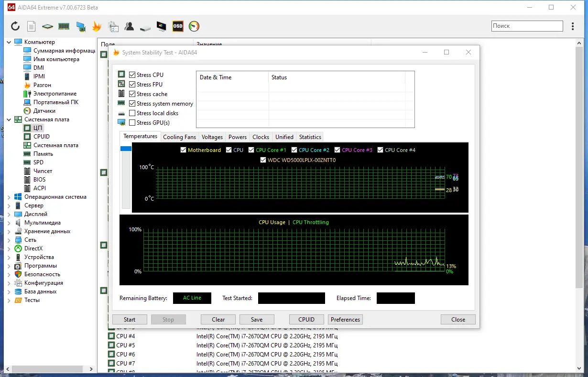Select Портативный ПК in the tree

56,102
